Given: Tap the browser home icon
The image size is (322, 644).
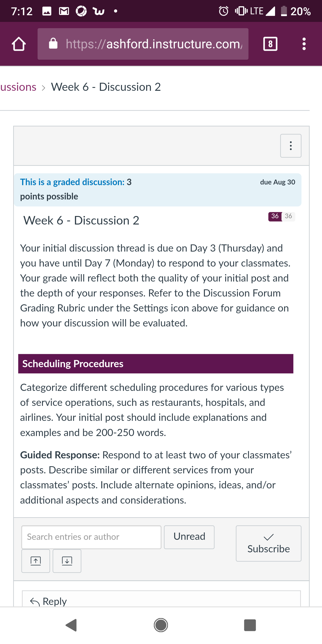Looking at the screenshot, I should (x=19, y=44).
